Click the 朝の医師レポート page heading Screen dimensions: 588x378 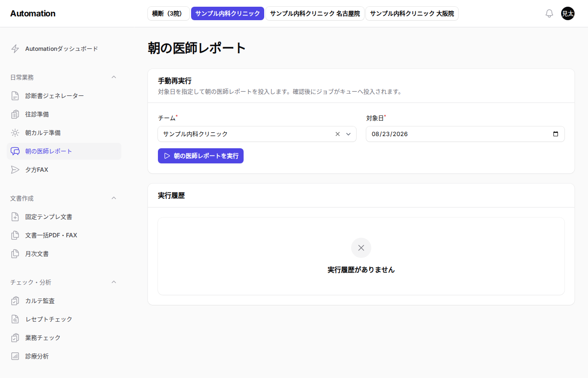(197, 48)
